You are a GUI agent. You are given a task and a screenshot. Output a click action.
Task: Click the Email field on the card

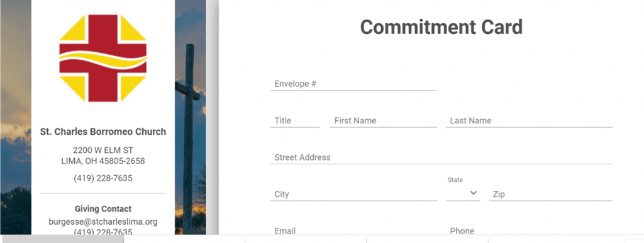coord(353,230)
